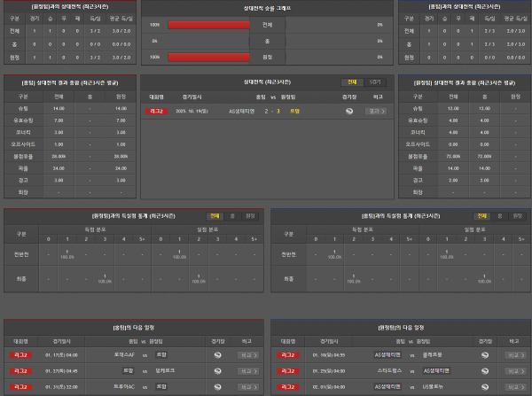Select 홈 filter in home team scoring stats
Image resolution: width=532 pixels, height=396 pixels.
point(232,214)
